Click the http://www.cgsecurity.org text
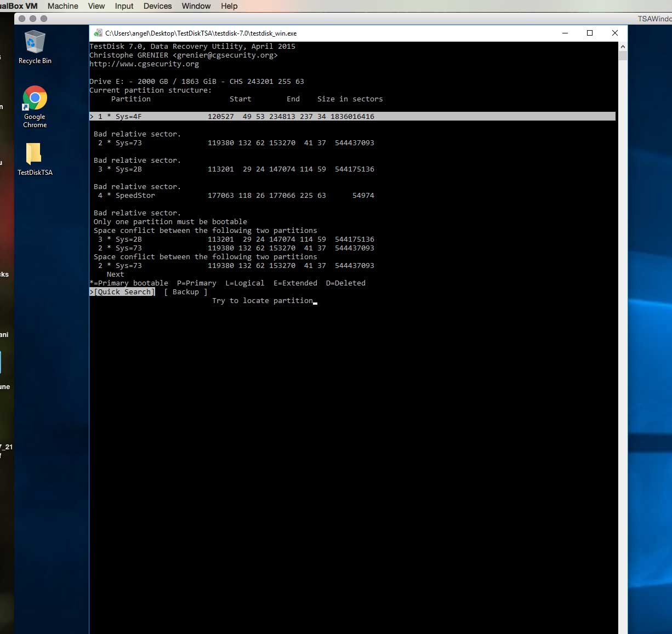This screenshot has width=672, height=634. [144, 64]
